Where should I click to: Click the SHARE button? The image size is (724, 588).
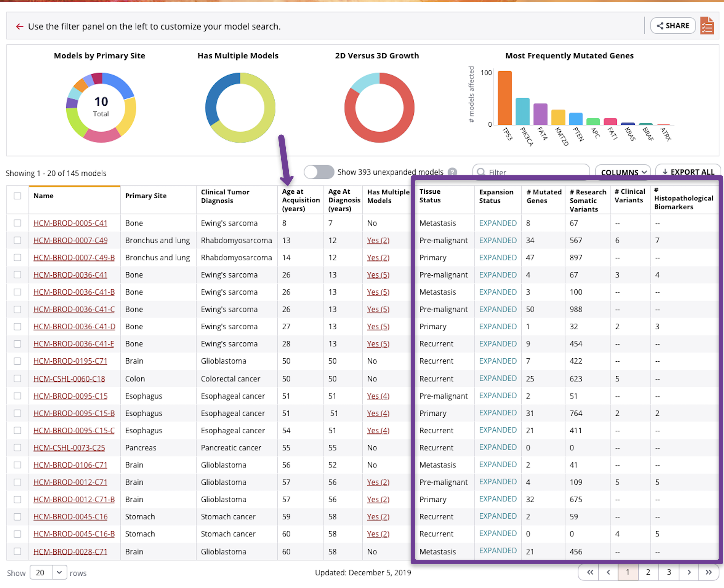pyautogui.click(x=673, y=26)
